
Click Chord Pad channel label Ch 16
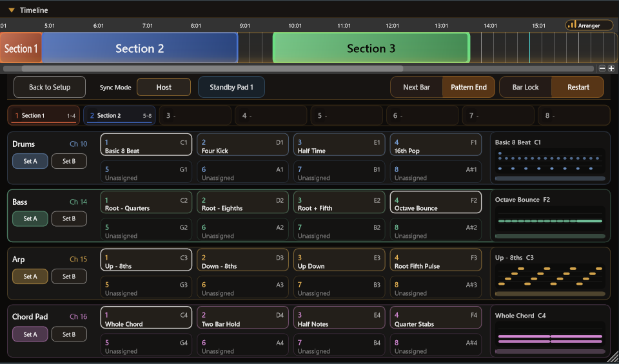click(x=78, y=316)
